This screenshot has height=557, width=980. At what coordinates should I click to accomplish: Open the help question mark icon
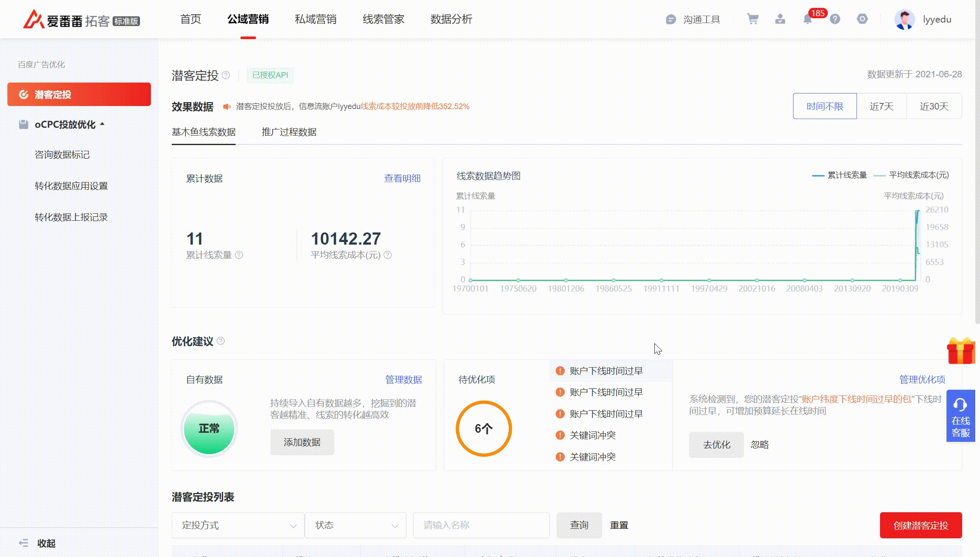click(835, 19)
